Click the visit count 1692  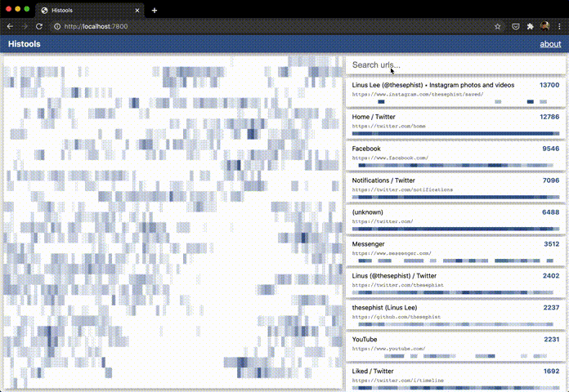(x=551, y=371)
